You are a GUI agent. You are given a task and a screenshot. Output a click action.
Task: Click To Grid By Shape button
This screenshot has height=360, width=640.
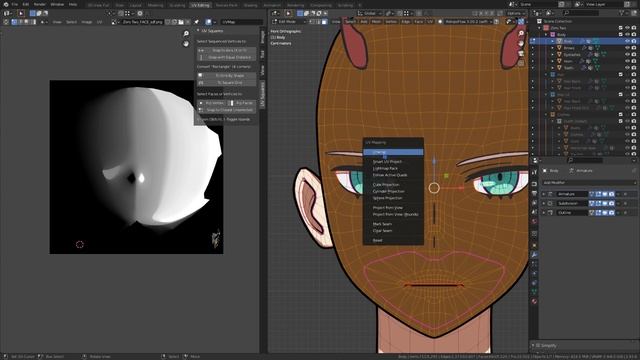click(x=227, y=76)
